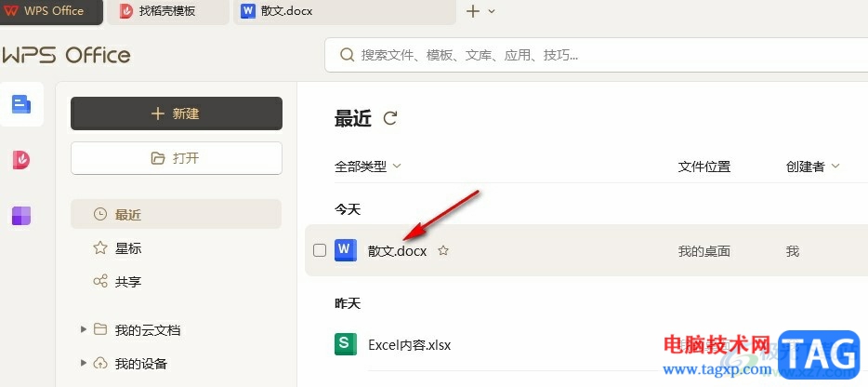Click the 我的桌面 location of 散文.docx
868x387 pixels.
(704, 251)
